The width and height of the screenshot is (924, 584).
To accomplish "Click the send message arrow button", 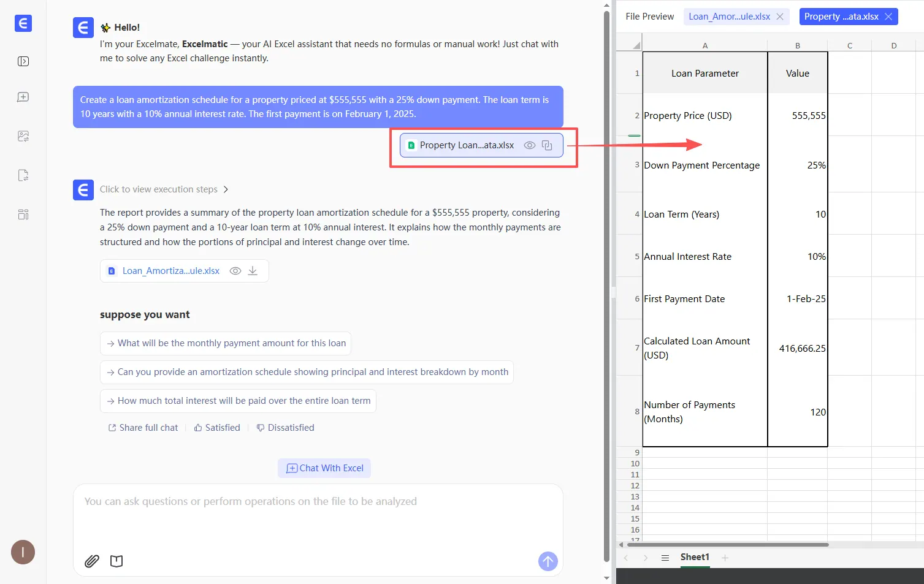I will tap(548, 561).
